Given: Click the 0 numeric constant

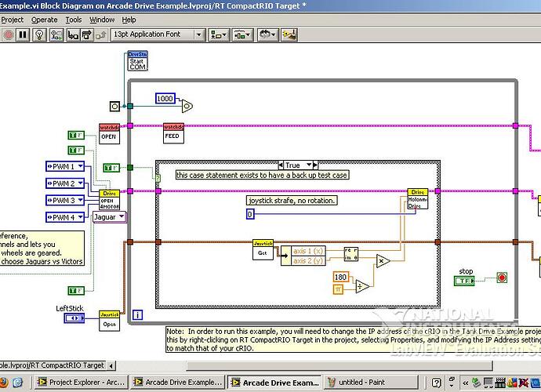Looking at the screenshot, I should point(250,214).
